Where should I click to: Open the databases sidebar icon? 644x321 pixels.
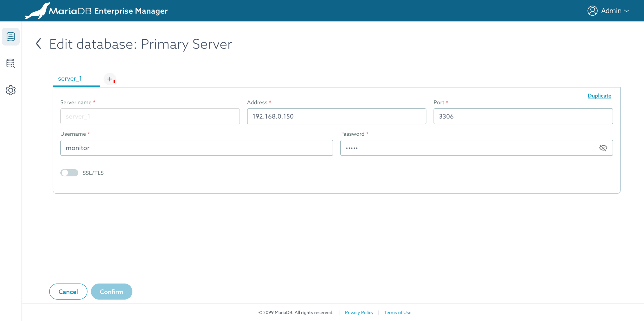(11, 37)
